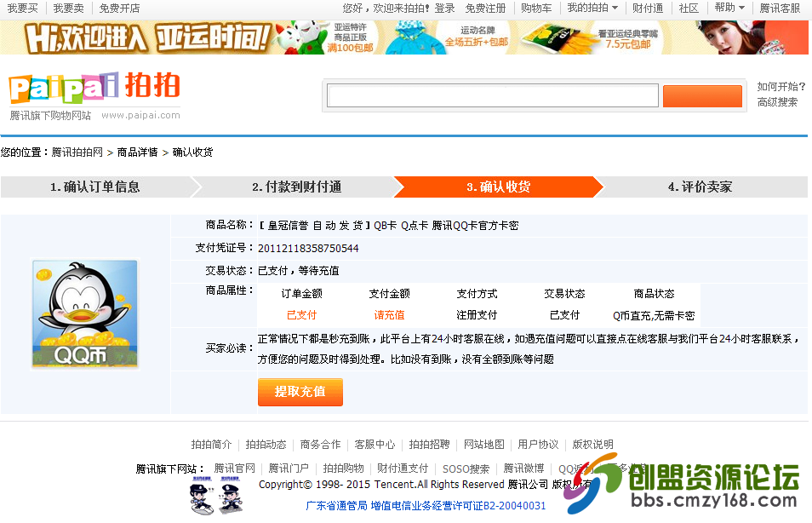
Task: Click the 亚运时间 welcome banner
Action: pyautogui.click(x=147, y=37)
